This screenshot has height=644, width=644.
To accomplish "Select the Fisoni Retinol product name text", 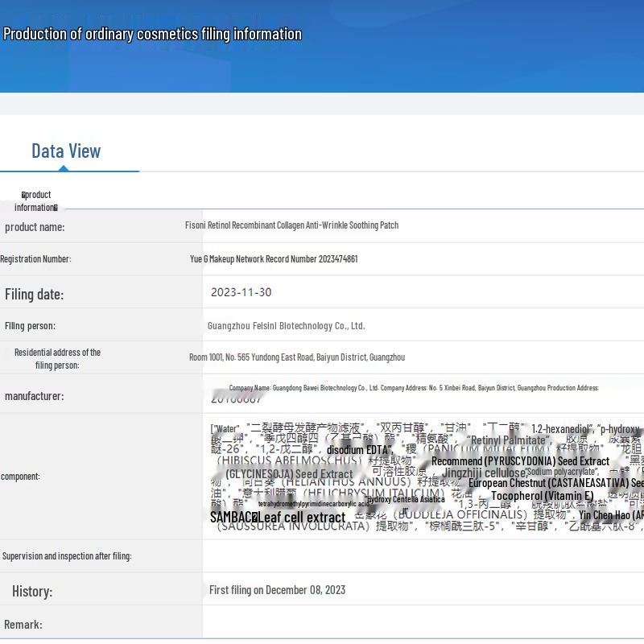I will click(291, 225).
